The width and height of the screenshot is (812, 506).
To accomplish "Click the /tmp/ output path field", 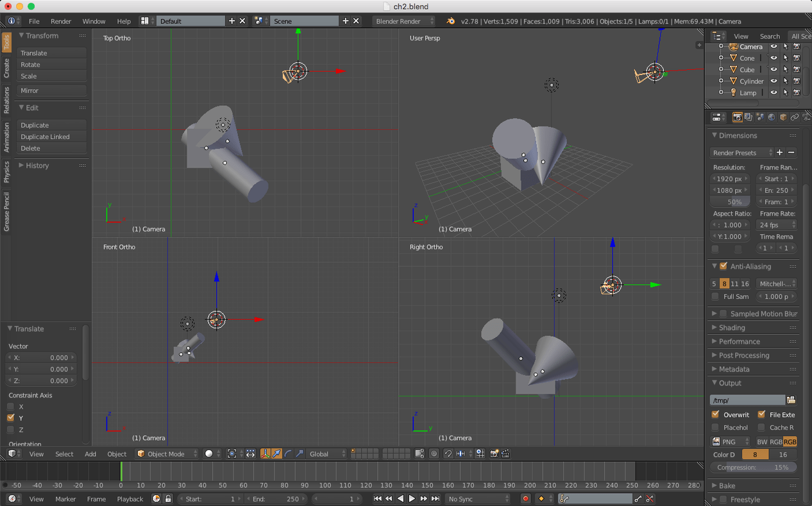I will tap(747, 400).
